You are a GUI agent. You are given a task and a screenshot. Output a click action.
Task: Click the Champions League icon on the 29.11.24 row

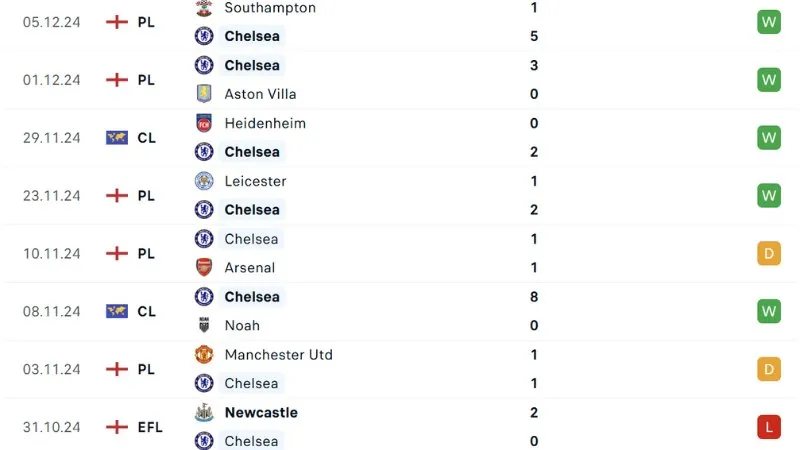click(x=117, y=138)
